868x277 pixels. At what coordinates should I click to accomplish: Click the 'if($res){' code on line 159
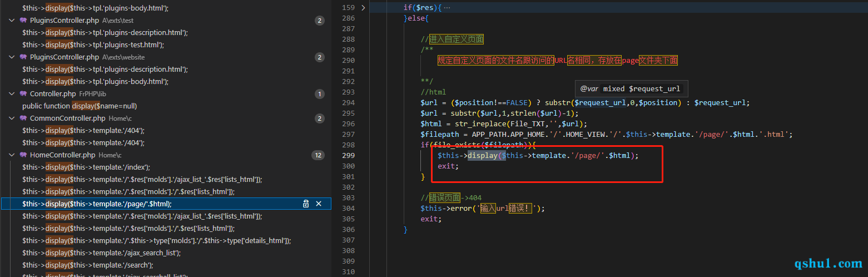423,8
